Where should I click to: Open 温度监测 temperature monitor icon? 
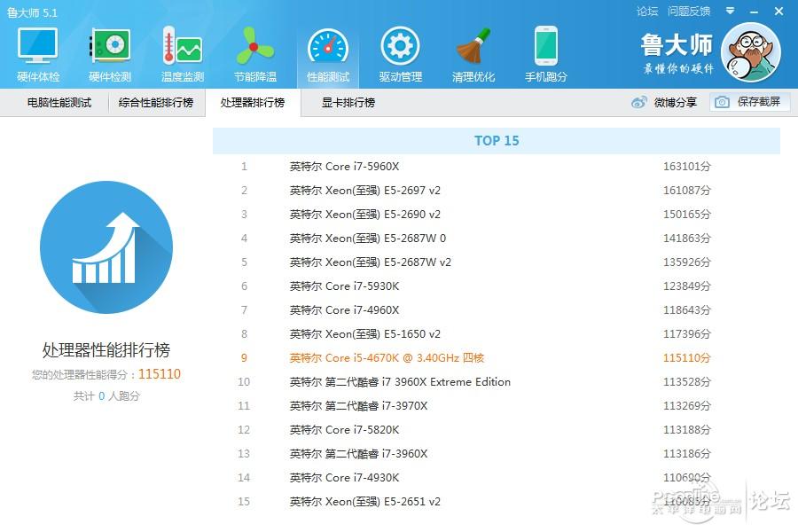[182, 46]
